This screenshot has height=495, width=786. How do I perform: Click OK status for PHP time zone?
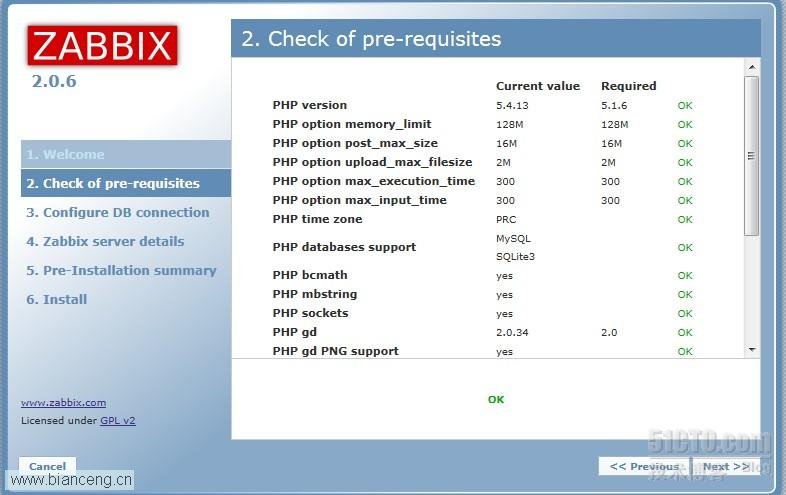point(685,220)
